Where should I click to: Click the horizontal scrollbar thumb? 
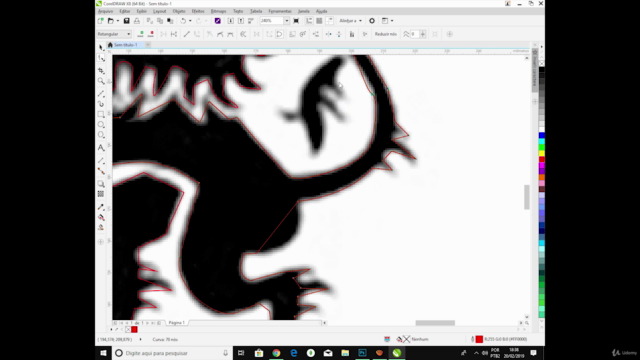(435, 323)
